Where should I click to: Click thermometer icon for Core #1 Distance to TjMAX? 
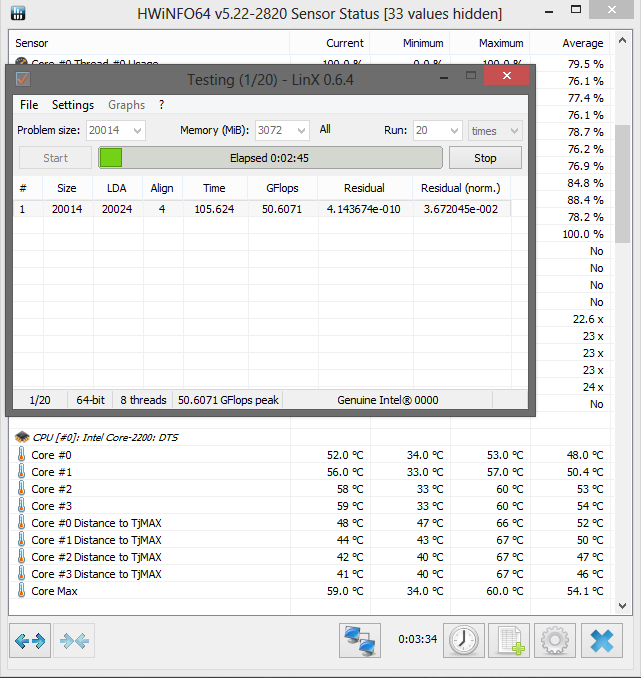[x=21, y=540]
